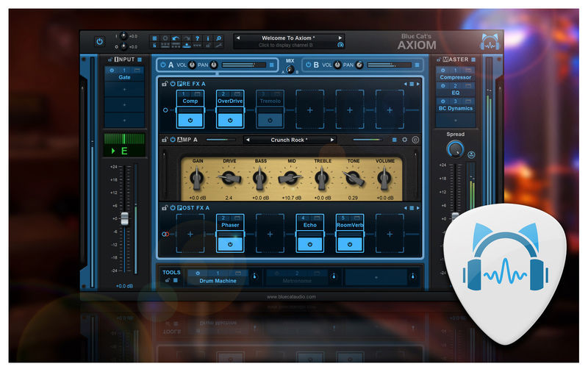588x372 pixels.
Task: Go to previous preset from Welcome To Axiom
Action: click(x=238, y=38)
